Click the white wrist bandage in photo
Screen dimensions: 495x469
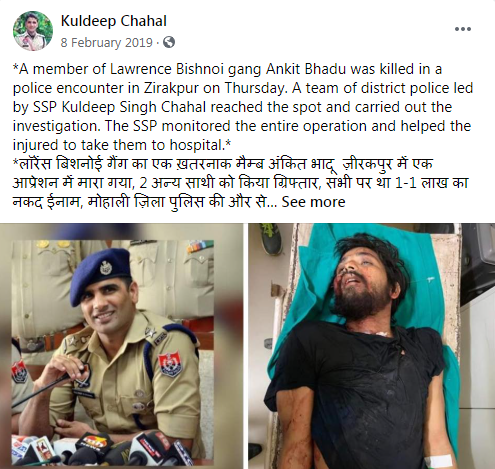click(x=438, y=461)
